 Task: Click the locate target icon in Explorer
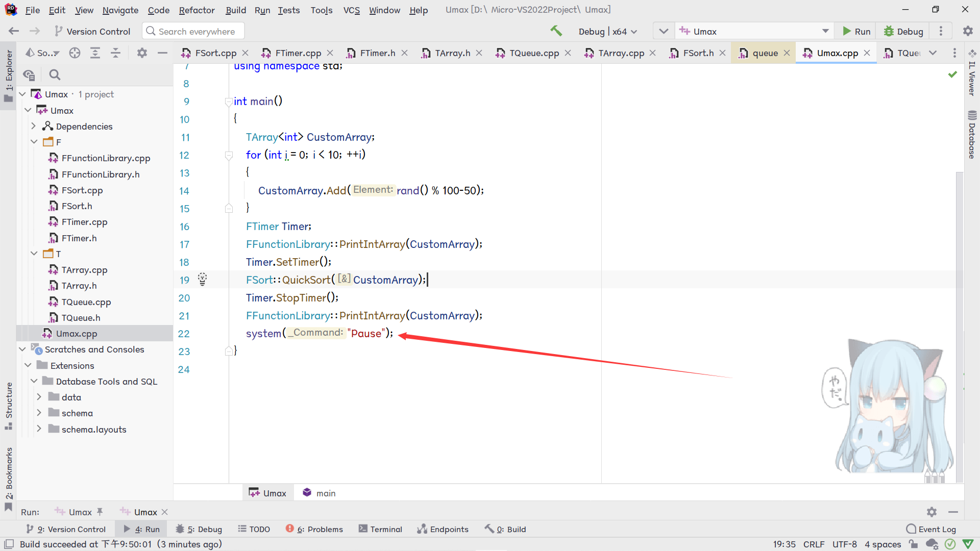click(75, 53)
